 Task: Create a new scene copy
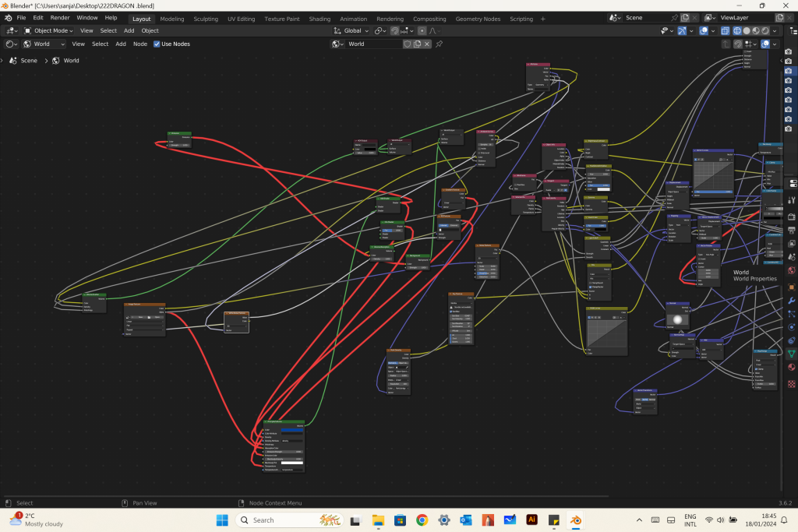click(685, 18)
